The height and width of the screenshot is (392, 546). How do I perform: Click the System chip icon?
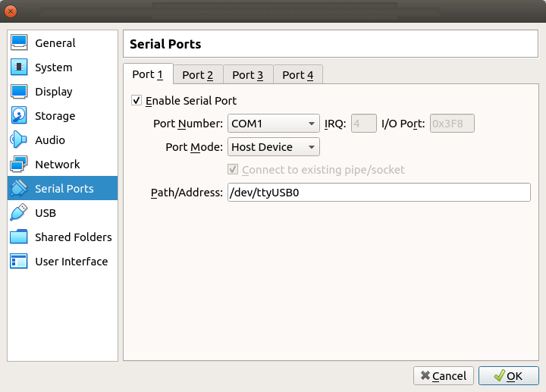click(19, 67)
